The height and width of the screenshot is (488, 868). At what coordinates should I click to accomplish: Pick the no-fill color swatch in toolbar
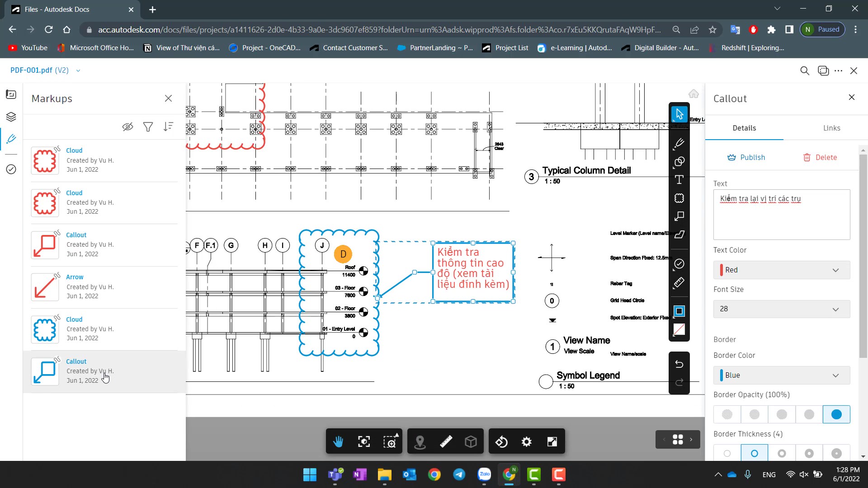point(679,329)
